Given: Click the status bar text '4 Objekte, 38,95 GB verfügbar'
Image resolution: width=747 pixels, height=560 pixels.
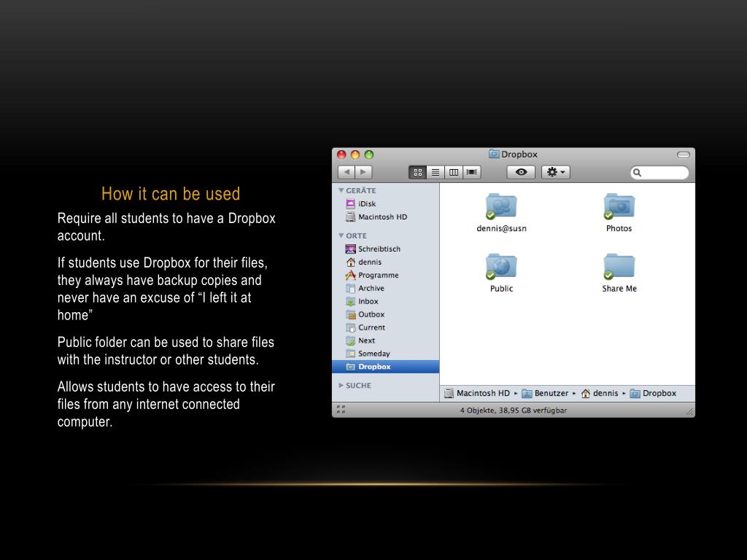Looking at the screenshot, I should coord(514,411).
